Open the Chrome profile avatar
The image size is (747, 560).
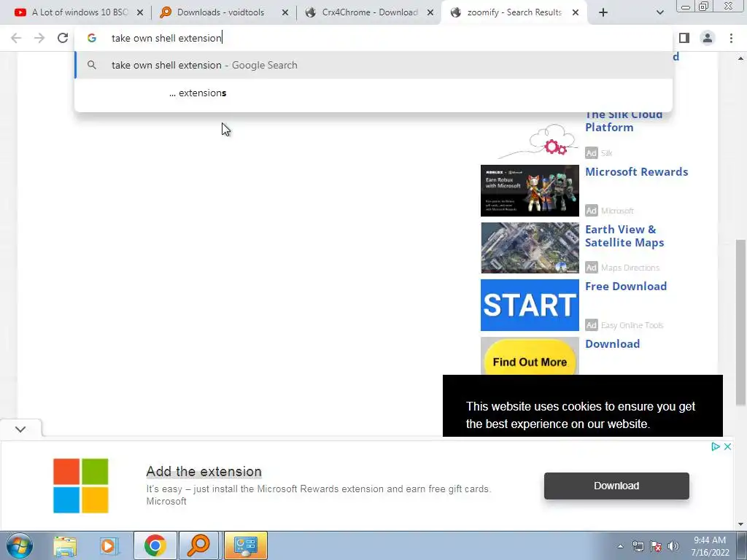tap(708, 38)
